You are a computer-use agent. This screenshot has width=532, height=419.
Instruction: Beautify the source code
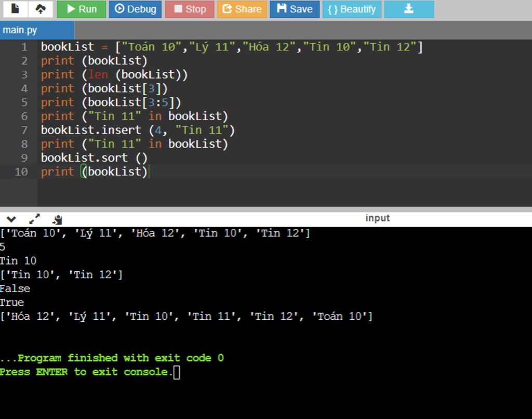tap(352, 9)
